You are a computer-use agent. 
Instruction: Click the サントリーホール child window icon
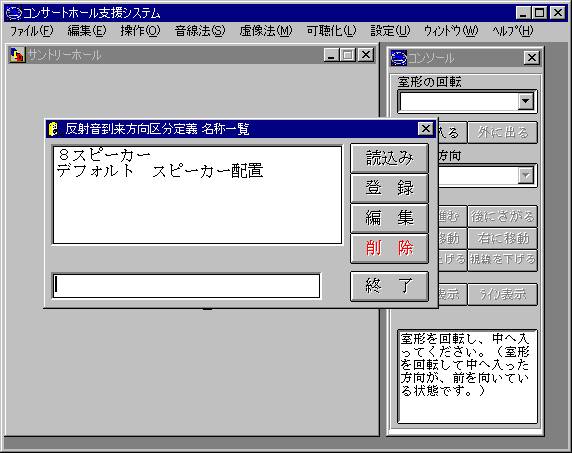[x=17, y=55]
